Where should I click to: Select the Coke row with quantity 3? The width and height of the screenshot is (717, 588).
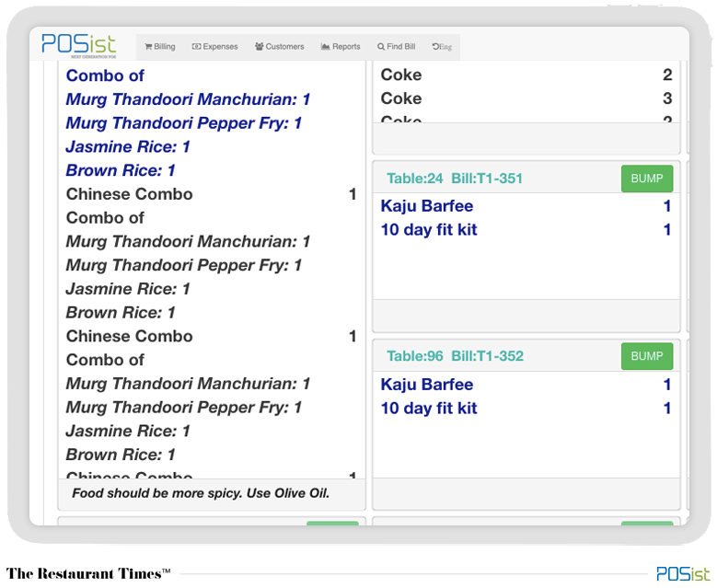click(526, 98)
